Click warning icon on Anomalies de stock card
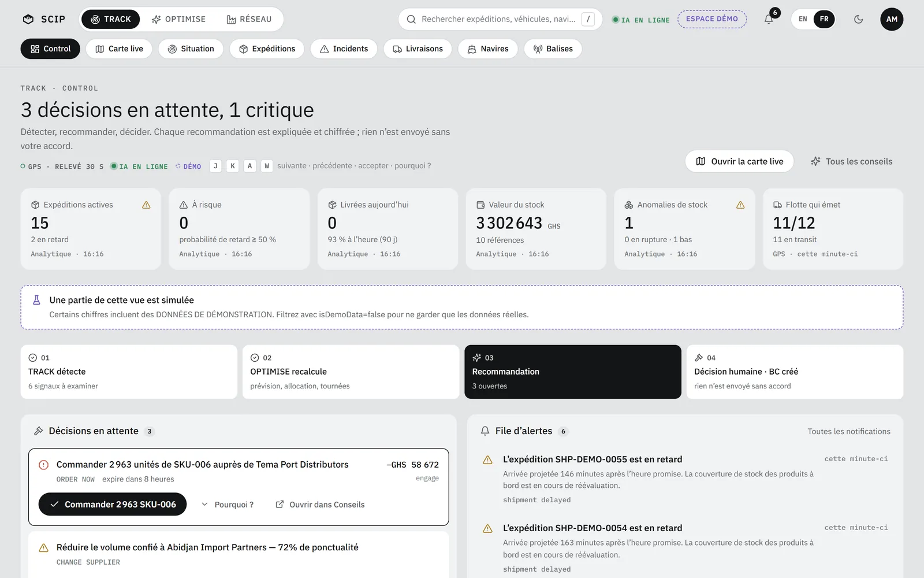 tap(740, 205)
